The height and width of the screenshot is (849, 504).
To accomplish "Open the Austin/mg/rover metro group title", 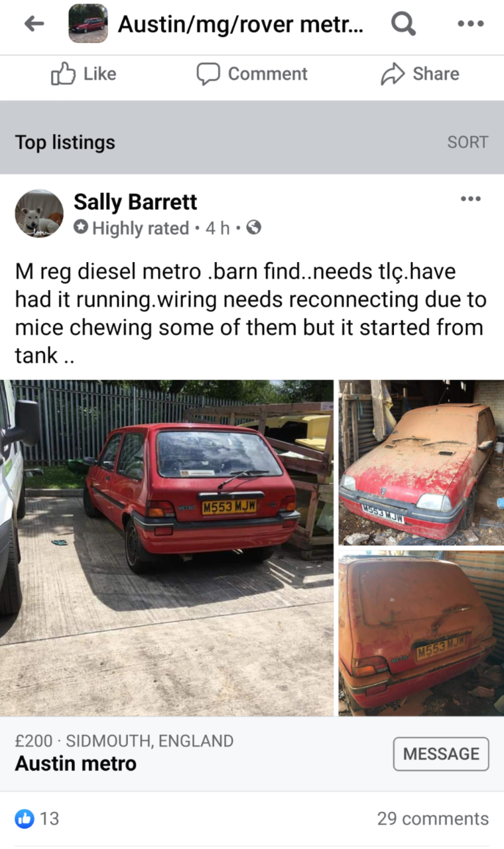I will click(x=241, y=25).
